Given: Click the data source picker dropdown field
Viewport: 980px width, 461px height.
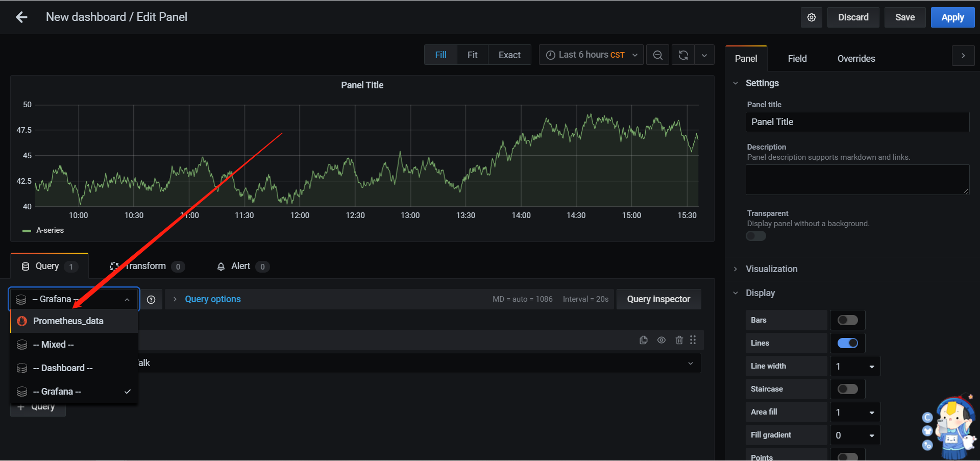Looking at the screenshot, I should [x=74, y=299].
